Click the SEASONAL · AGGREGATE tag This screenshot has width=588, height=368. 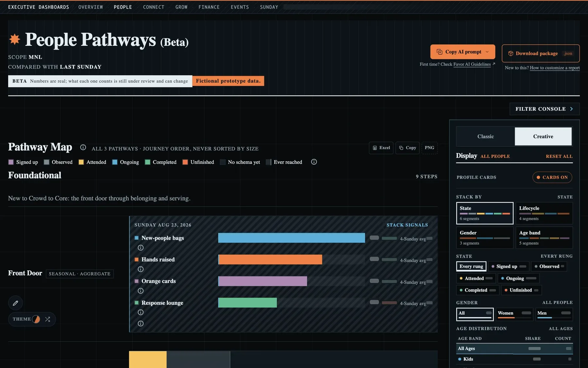pos(80,274)
